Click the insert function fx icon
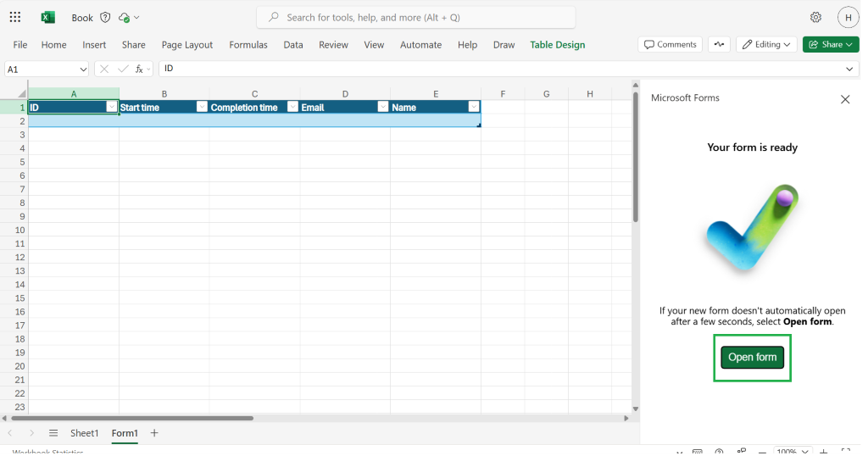 pyautogui.click(x=140, y=69)
